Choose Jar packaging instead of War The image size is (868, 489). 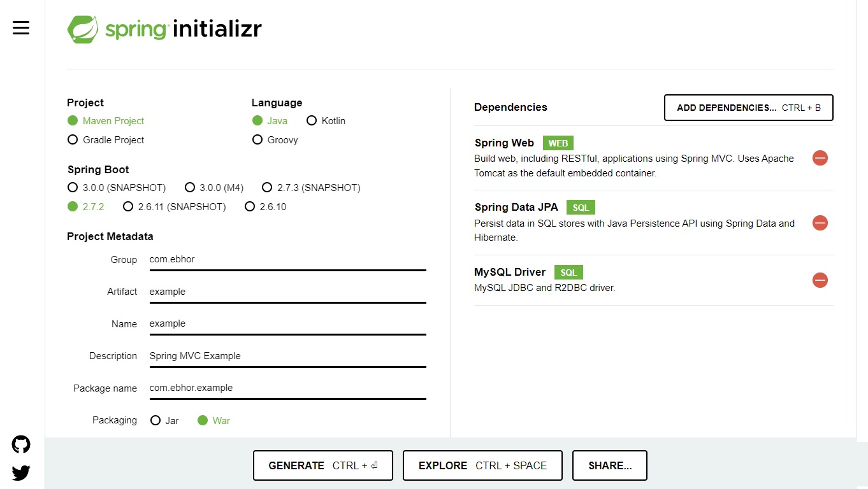(156, 420)
